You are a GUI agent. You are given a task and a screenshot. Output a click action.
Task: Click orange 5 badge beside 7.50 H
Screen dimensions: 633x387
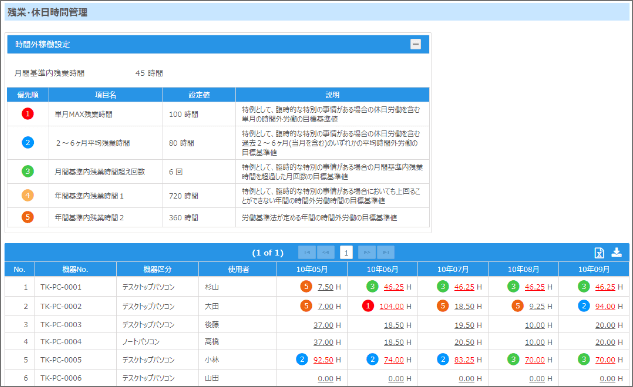tap(306, 287)
